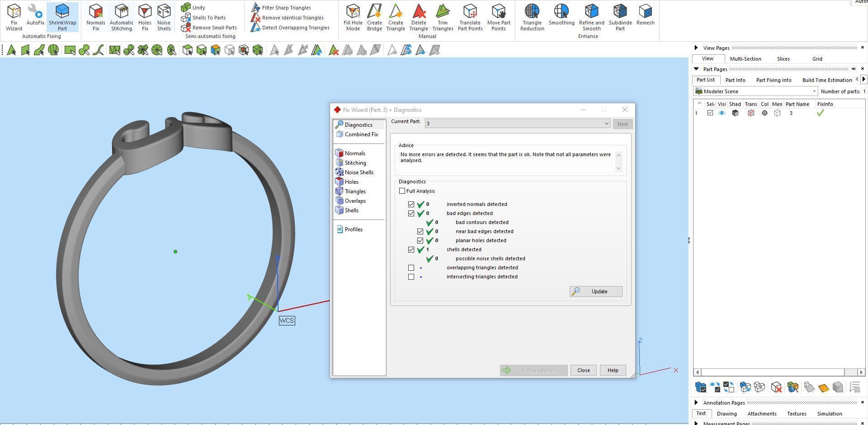868x425 pixels.
Task: Collapse the Part Pages panel
Action: [x=696, y=69]
